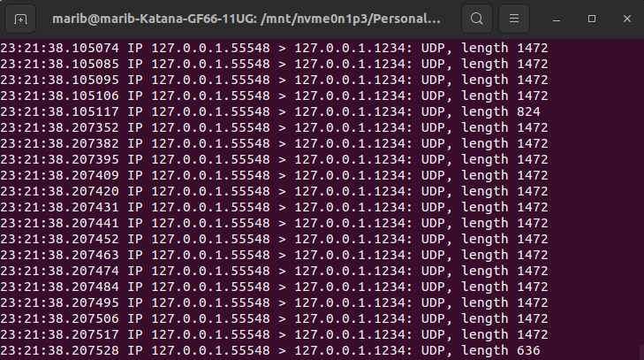Open the terminal search tool
The width and height of the screenshot is (644, 360).
(x=476, y=18)
